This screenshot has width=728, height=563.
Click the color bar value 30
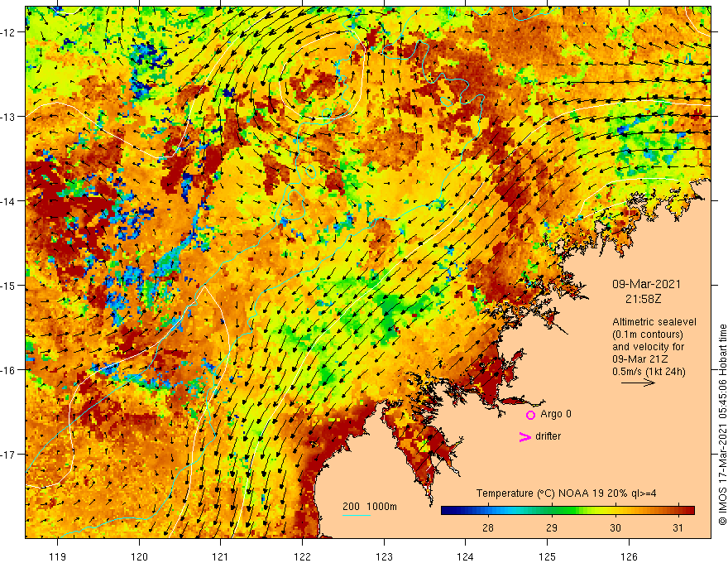pyautogui.click(x=615, y=527)
